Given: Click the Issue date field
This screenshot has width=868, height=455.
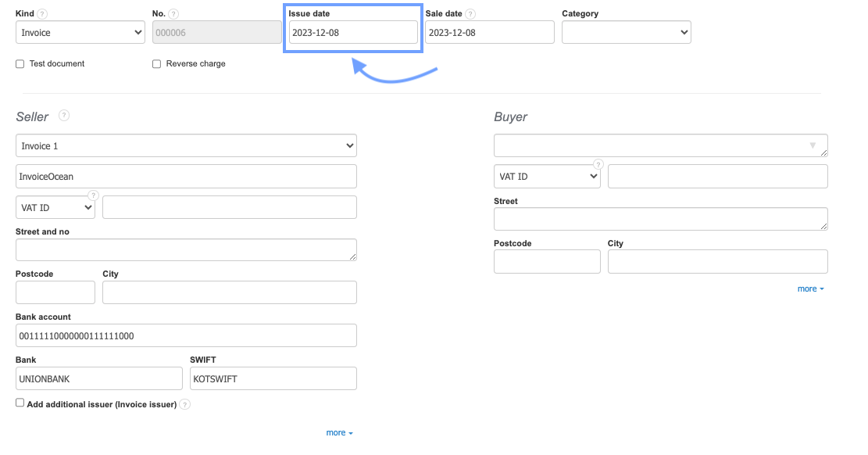Looking at the screenshot, I should point(353,32).
